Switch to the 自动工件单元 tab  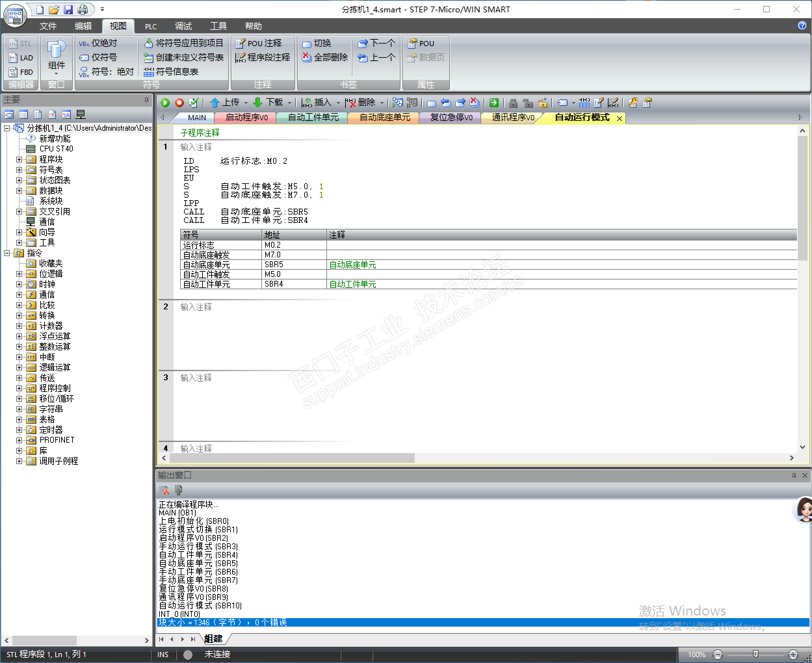313,118
